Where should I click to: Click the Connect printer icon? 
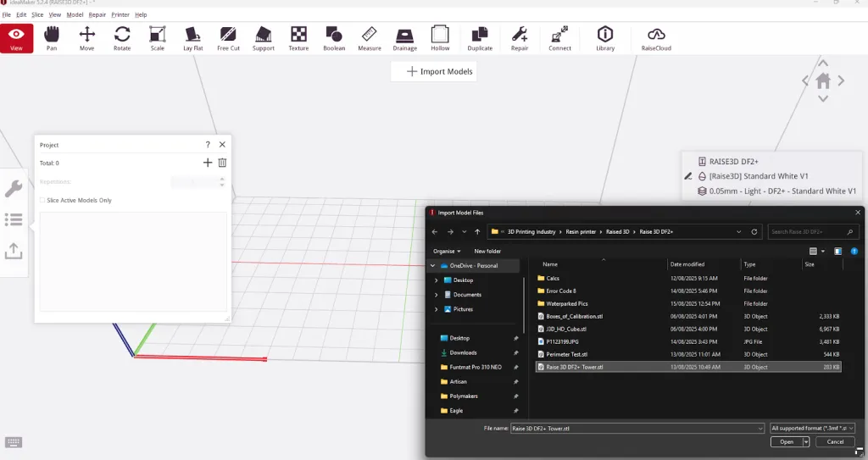coord(559,38)
